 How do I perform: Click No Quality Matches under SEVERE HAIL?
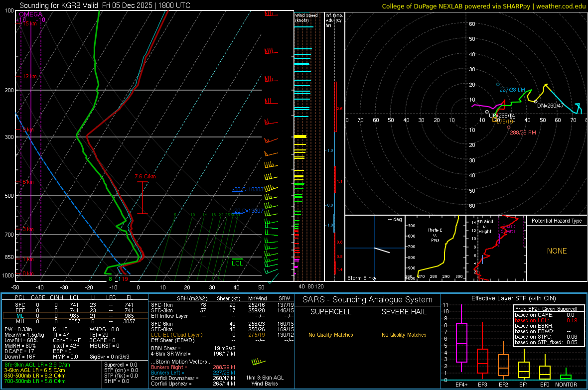point(404,335)
